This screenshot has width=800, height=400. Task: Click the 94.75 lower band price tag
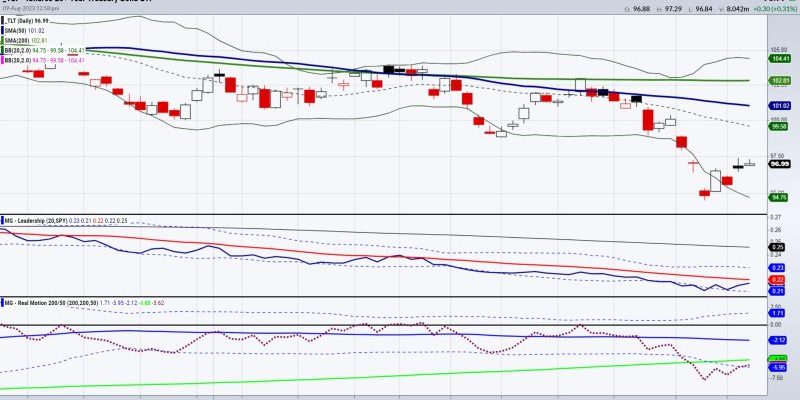[x=777, y=197]
